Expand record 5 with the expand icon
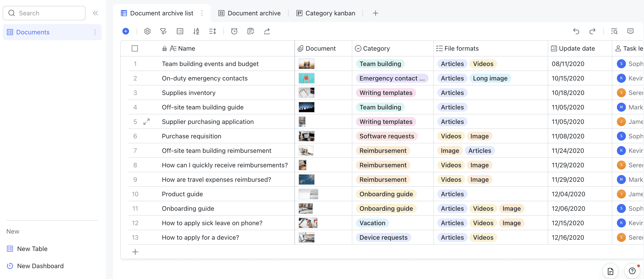 [x=147, y=122]
